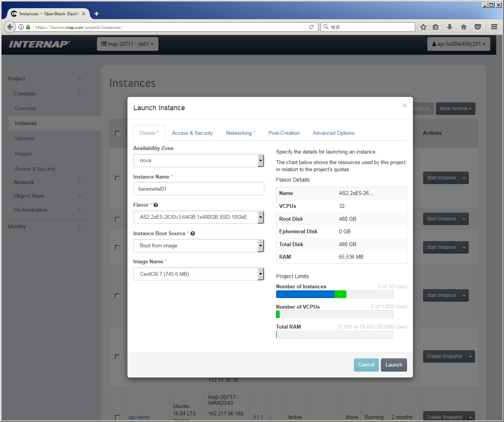Click the Instance Boot Source help icon
The height and width of the screenshot is (422, 504).
tap(193, 233)
